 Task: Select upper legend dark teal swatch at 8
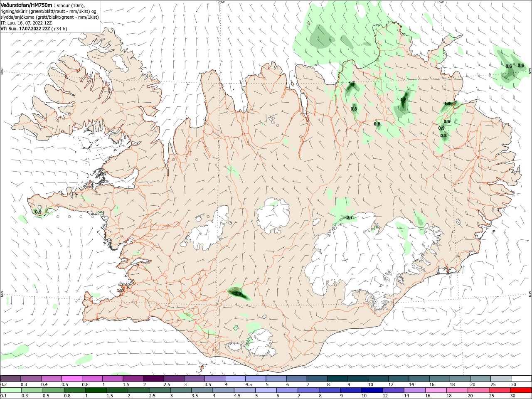click(x=337, y=379)
